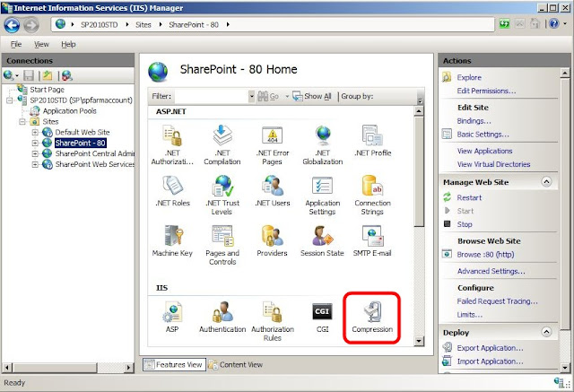Viewport: 574px width, 392px height.
Task: Open Compression feature
Action: click(x=372, y=317)
